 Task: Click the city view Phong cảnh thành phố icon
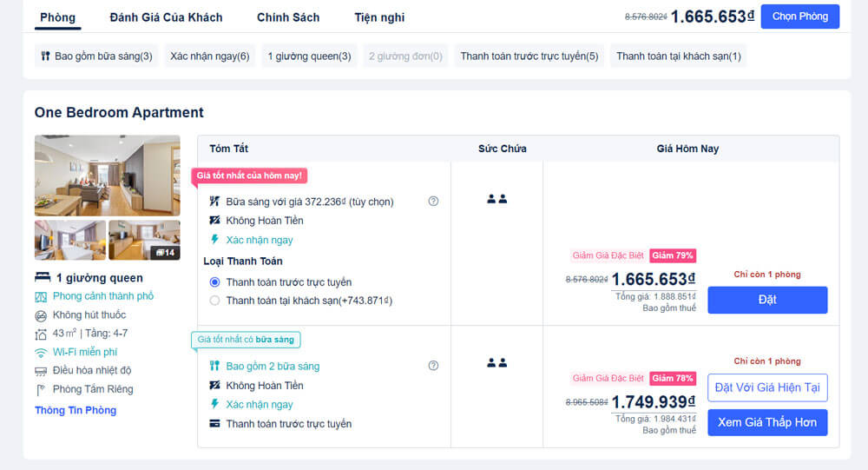(x=41, y=297)
